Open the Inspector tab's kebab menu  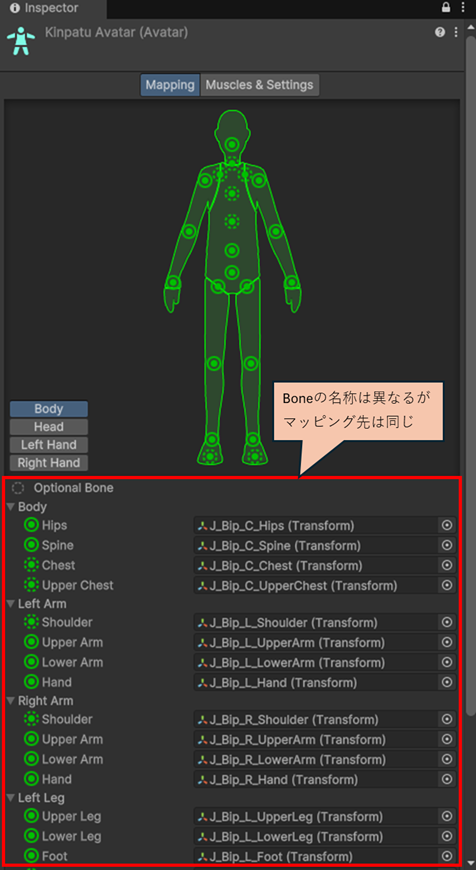tap(463, 8)
